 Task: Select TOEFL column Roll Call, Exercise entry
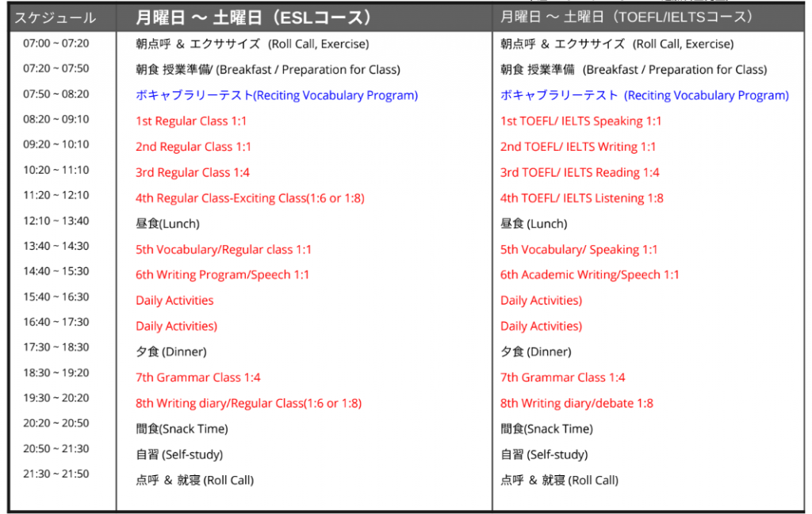tap(617, 44)
